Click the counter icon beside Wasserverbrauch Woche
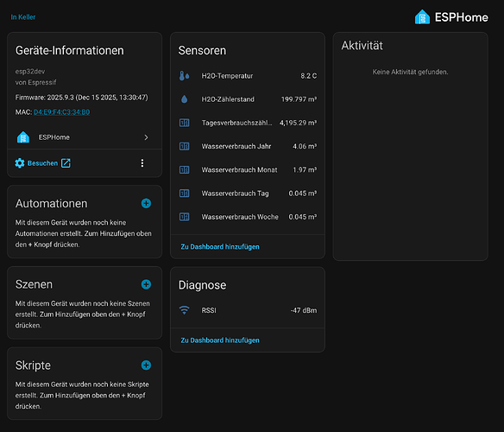 [184, 217]
